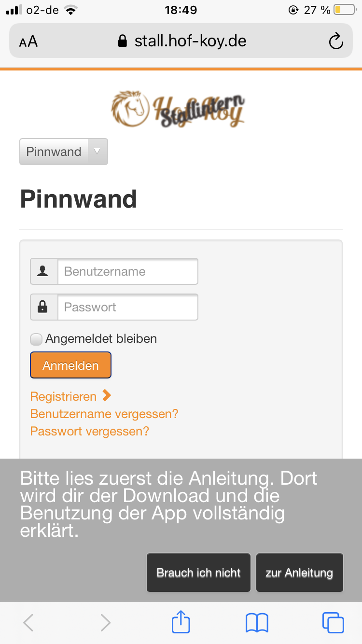Tap the Safari forward arrow
Viewport: 362px width, 644px height.
tap(105, 622)
